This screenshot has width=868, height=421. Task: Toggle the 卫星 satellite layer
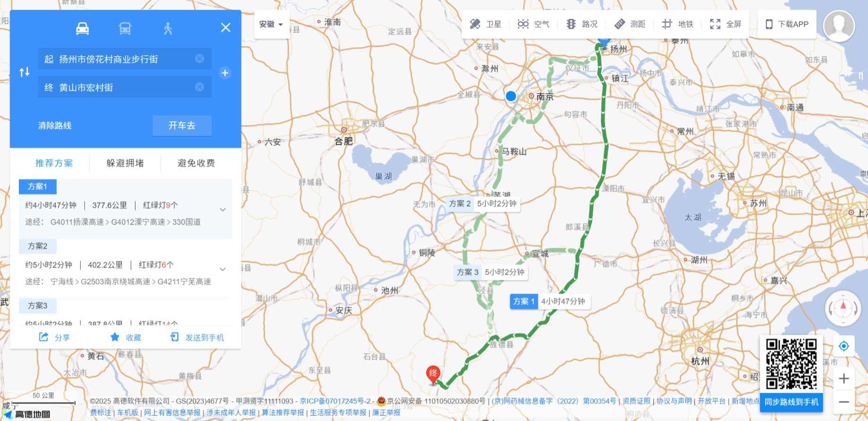tap(486, 24)
